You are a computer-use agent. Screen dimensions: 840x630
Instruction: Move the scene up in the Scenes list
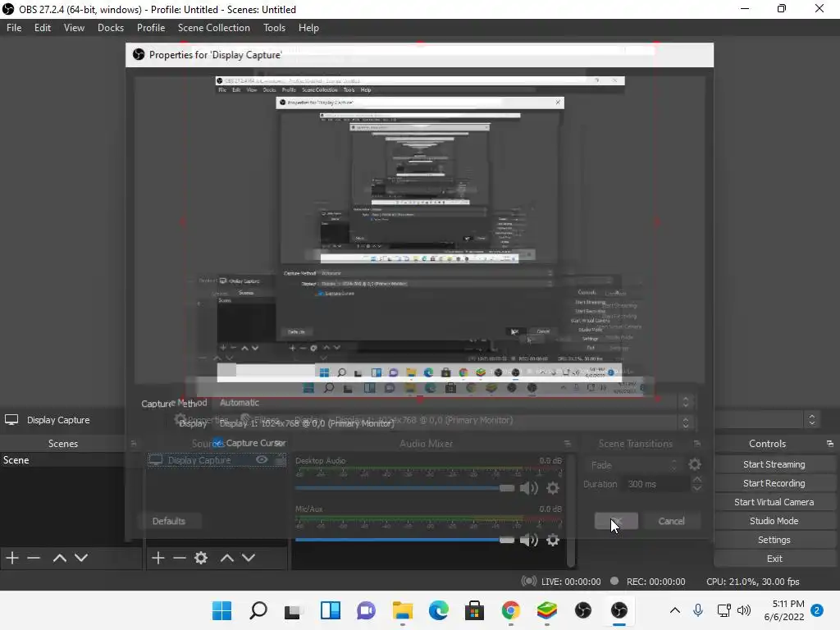(59, 558)
